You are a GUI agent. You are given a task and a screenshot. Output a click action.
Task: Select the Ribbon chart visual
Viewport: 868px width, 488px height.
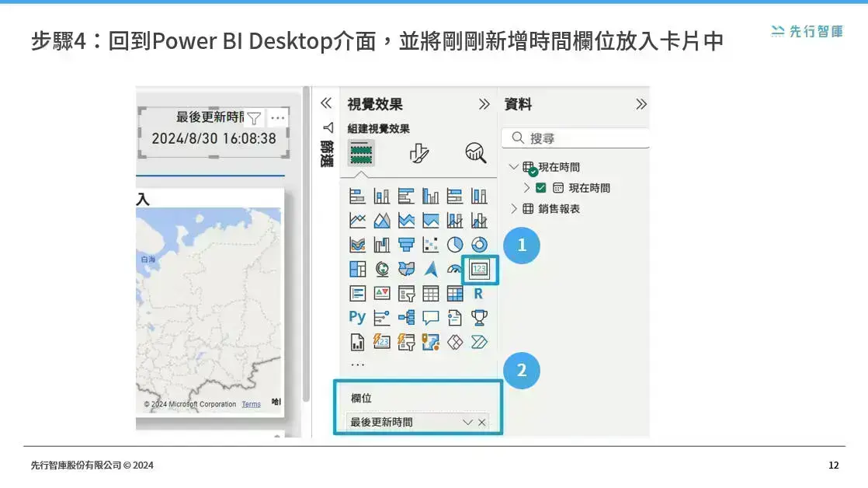357,245
